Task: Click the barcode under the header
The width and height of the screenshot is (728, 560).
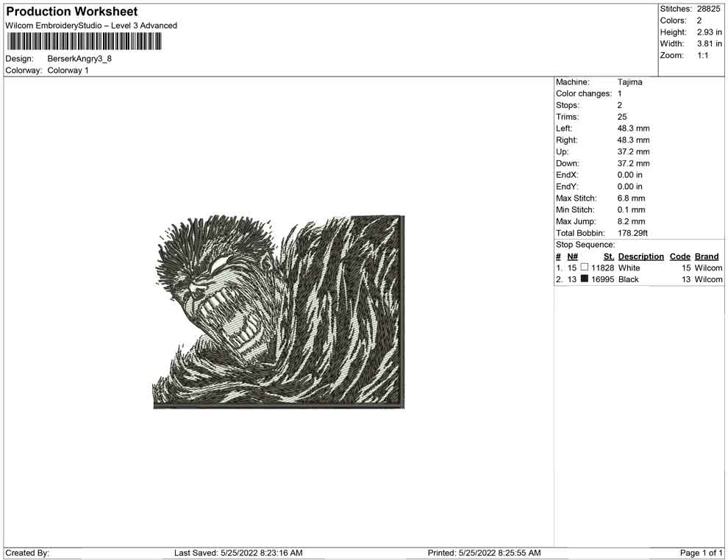Action: coord(85,42)
